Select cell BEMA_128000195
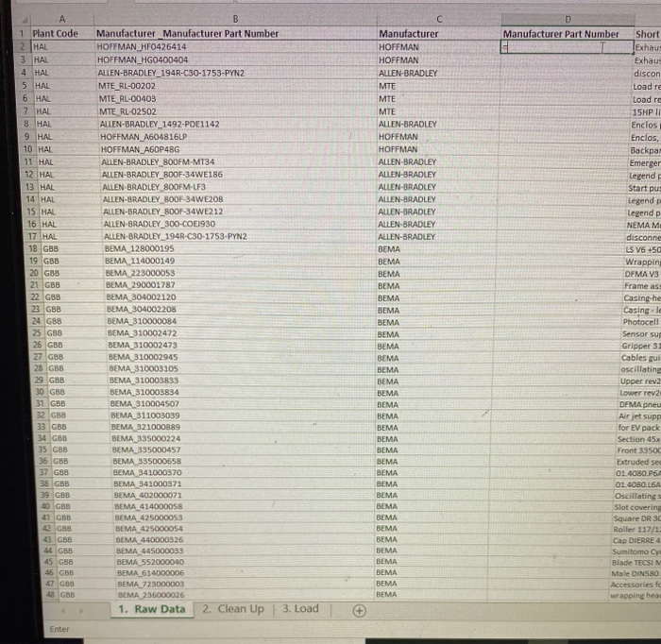This screenshot has height=644, width=661. [240, 248]
